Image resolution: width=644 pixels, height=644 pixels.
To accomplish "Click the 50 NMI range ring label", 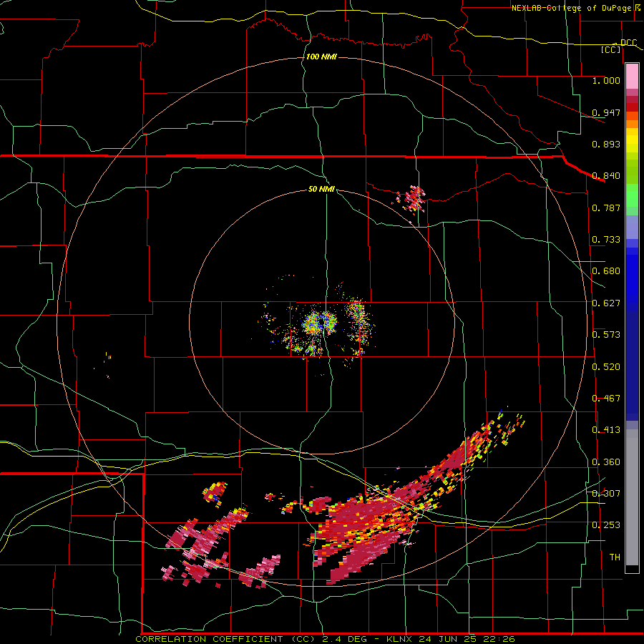I will (321, 189).
